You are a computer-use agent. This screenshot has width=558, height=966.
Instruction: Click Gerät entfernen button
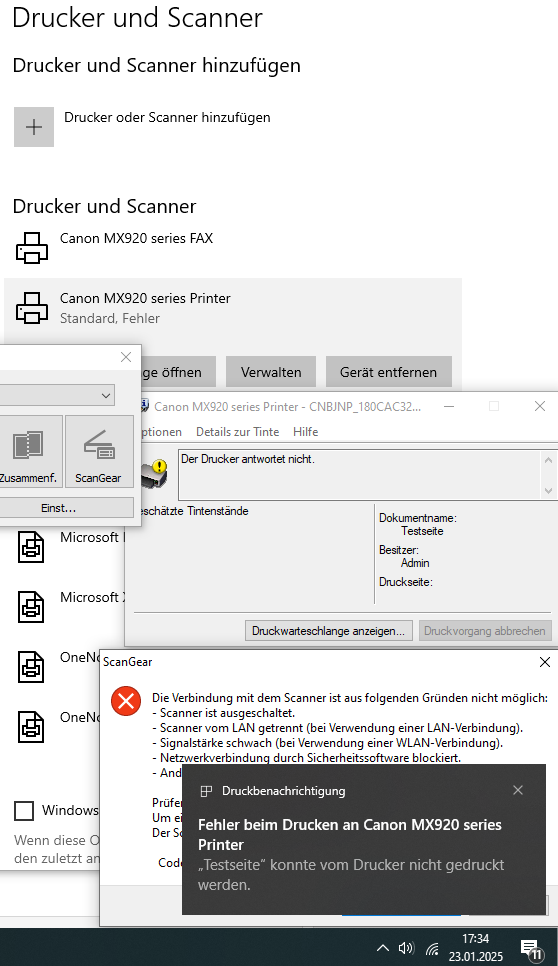389,372
